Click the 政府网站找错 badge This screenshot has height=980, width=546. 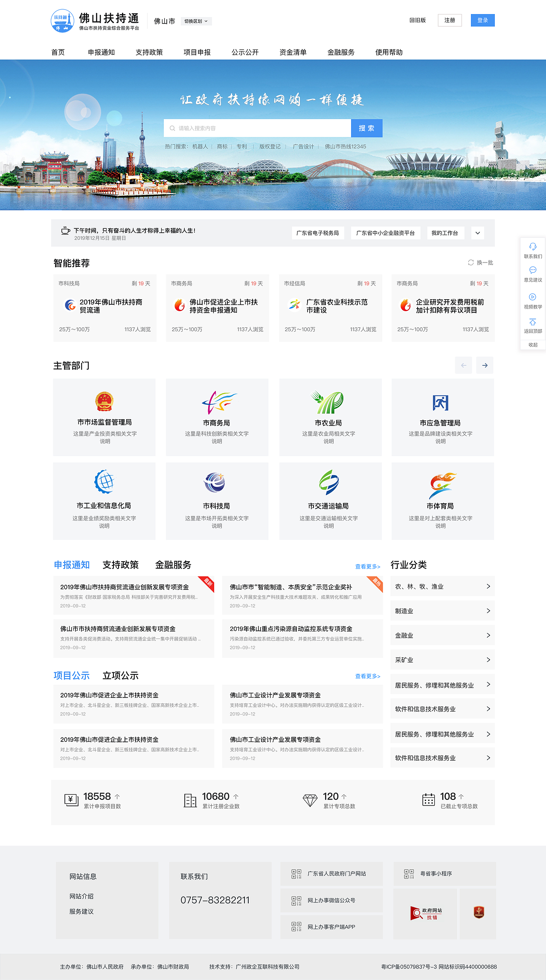point(426,913)
